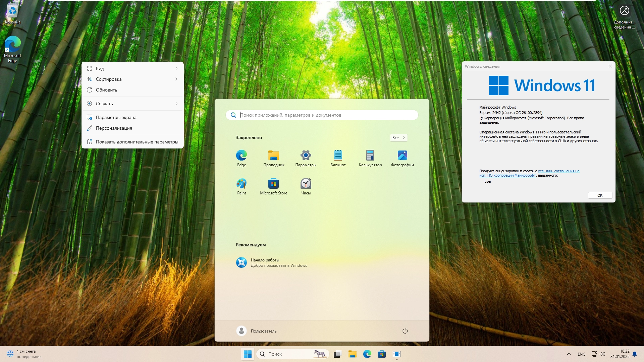Click the power button in Start

pos(405,331)
